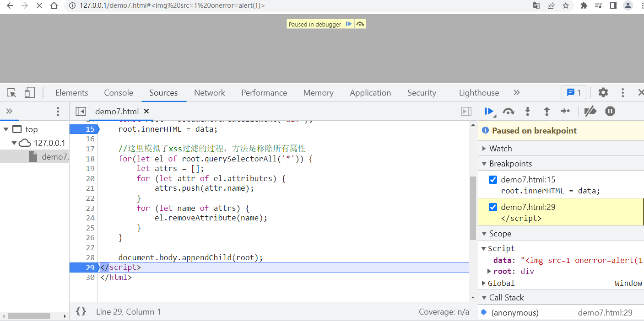Step into next function call
This screenshot has height=321, width=644.
528,111
